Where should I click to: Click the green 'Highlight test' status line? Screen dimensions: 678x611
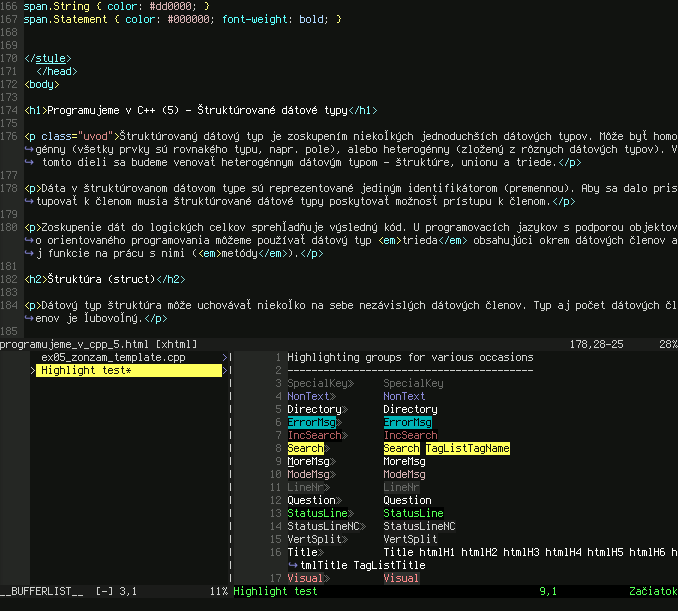click(275, 591)
